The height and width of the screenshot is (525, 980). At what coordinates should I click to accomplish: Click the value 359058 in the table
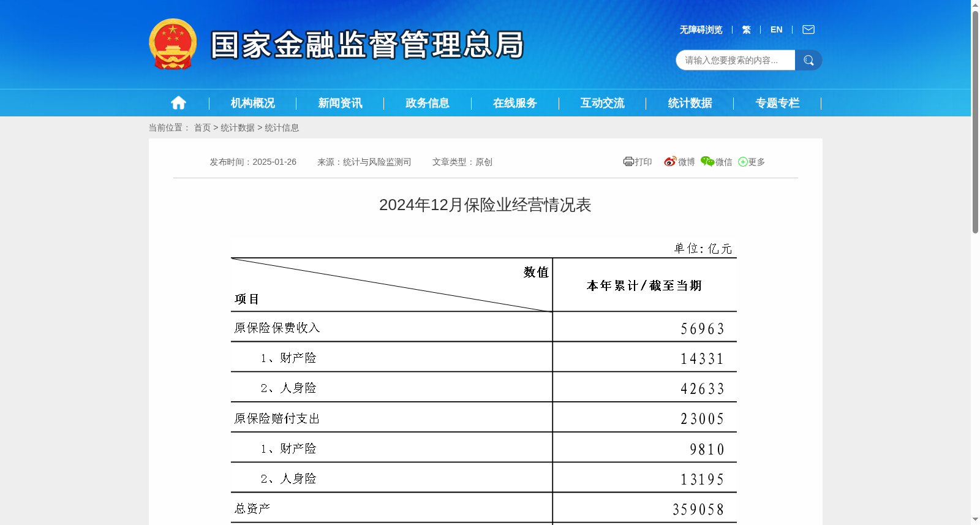point(698,510)
